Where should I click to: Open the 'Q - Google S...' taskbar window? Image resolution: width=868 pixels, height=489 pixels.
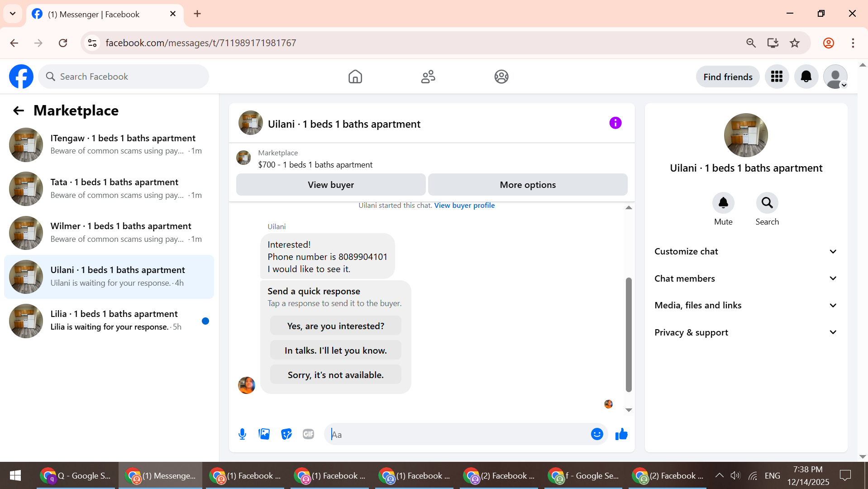[x=76, y=475]
